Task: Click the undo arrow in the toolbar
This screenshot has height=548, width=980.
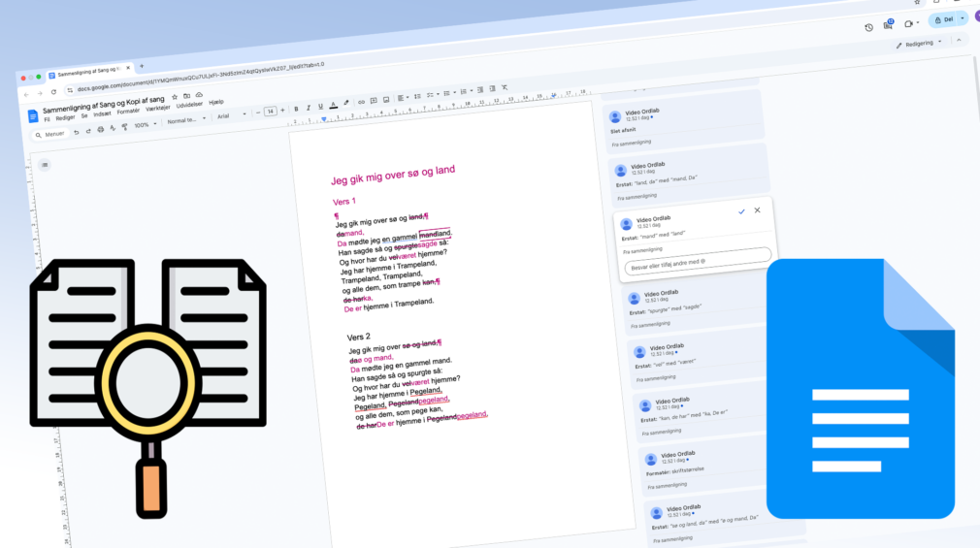Action: coord(77,132)
